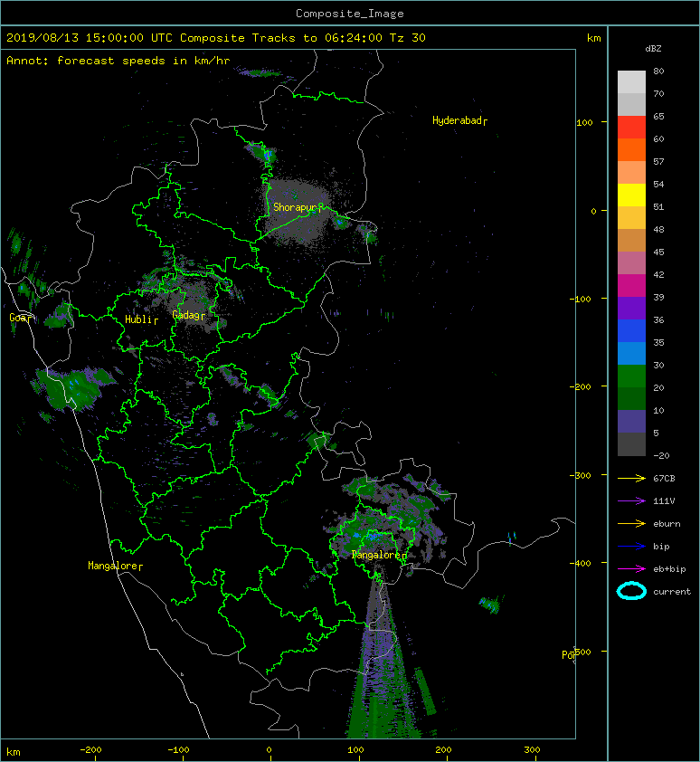This screenshot has width=700, height=762.
Task: Click the -20 dBZ scale value
Action: [661, 456]
